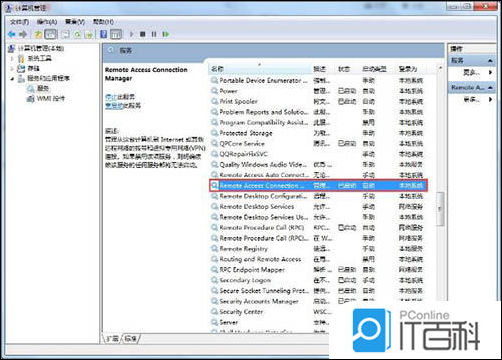This screenshot has width=502, height=360.
Task: Click the Forward arrow in the toolbar
Action: pos(23,34)
